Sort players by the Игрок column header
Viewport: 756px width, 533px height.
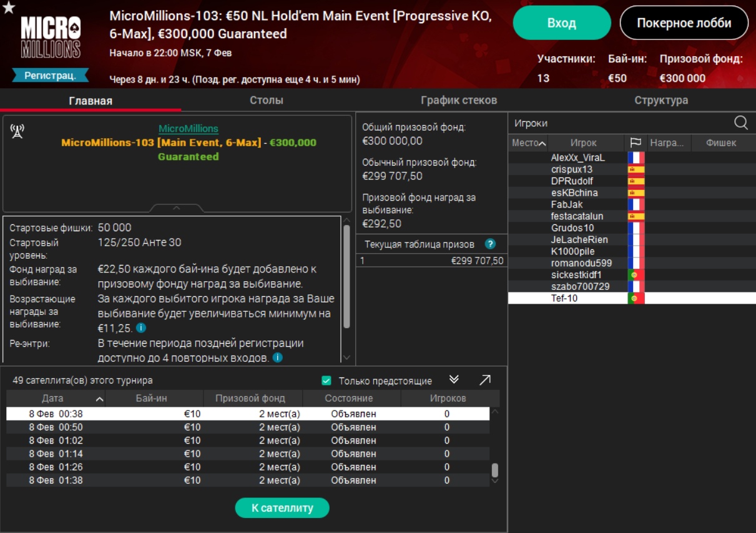pyautogui.click(x=586, y=142)
